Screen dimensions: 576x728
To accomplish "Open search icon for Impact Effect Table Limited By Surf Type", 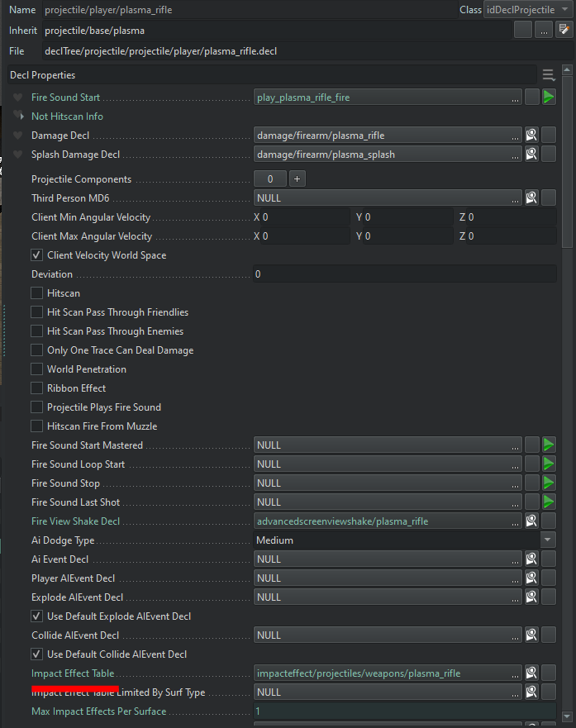I will pyautogui.click(x=531, y=692).
